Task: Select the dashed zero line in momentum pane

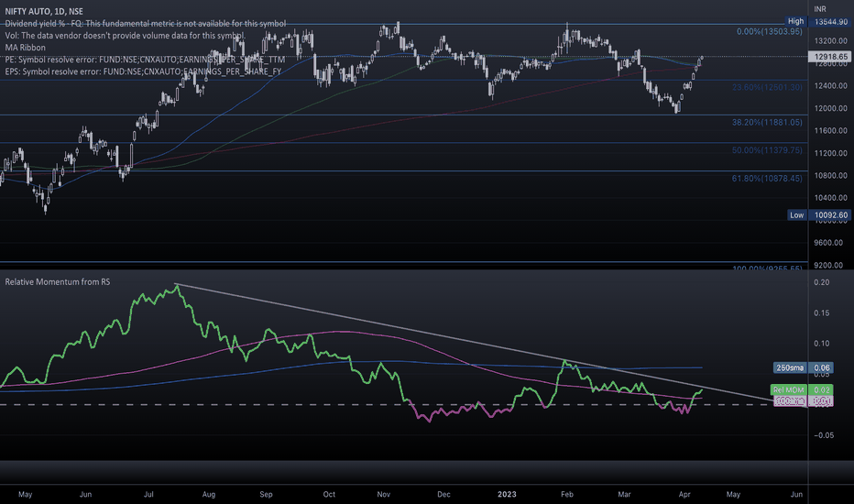Action: pyautogui.click(x=403, y=405)
